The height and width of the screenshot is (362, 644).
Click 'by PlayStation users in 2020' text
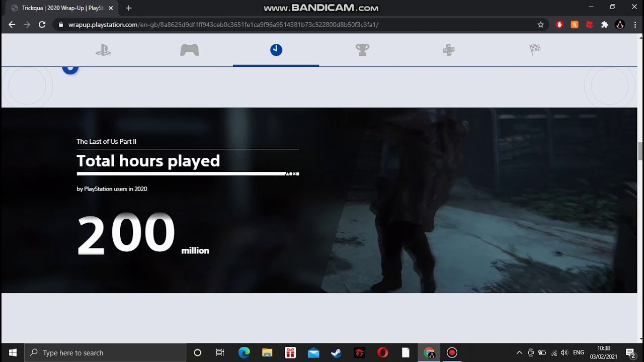point(112,189)
